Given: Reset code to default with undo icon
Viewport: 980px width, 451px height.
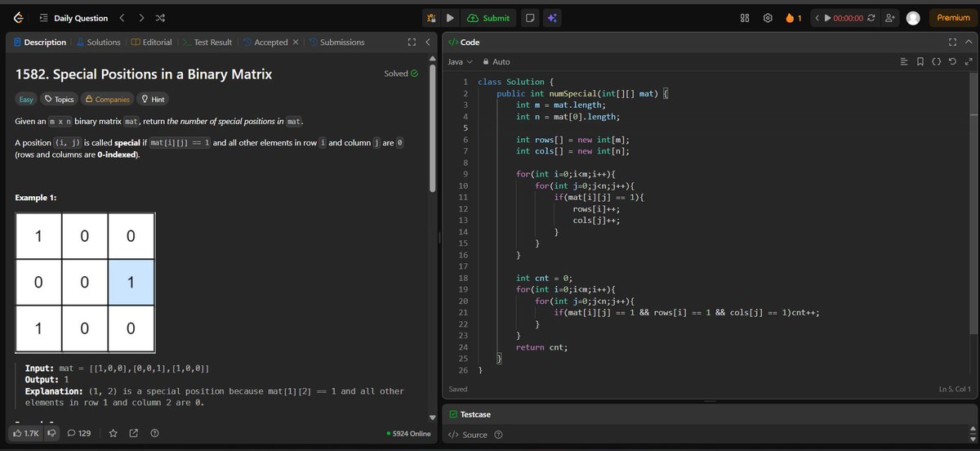Looking at the screenshot, I should tap(952, 61).
